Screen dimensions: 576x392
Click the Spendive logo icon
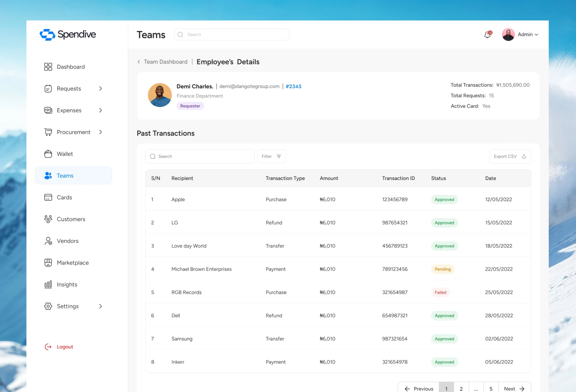(47, 35)
